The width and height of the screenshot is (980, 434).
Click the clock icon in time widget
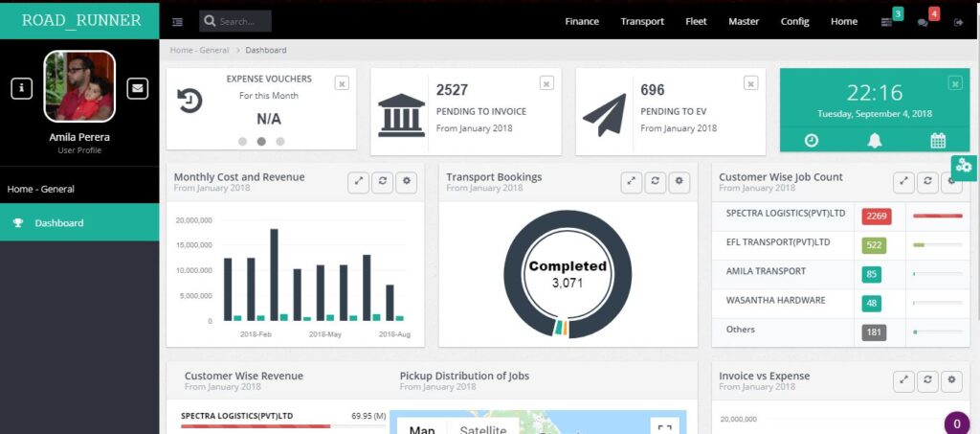coord(812,140)
